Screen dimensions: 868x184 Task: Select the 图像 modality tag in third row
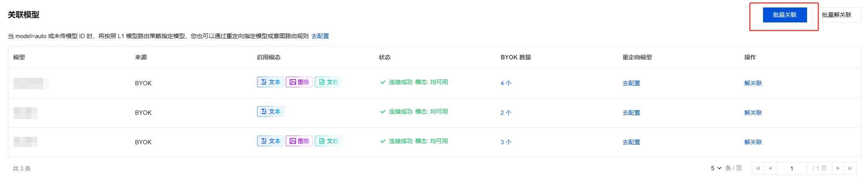click(x=299, y=141)
